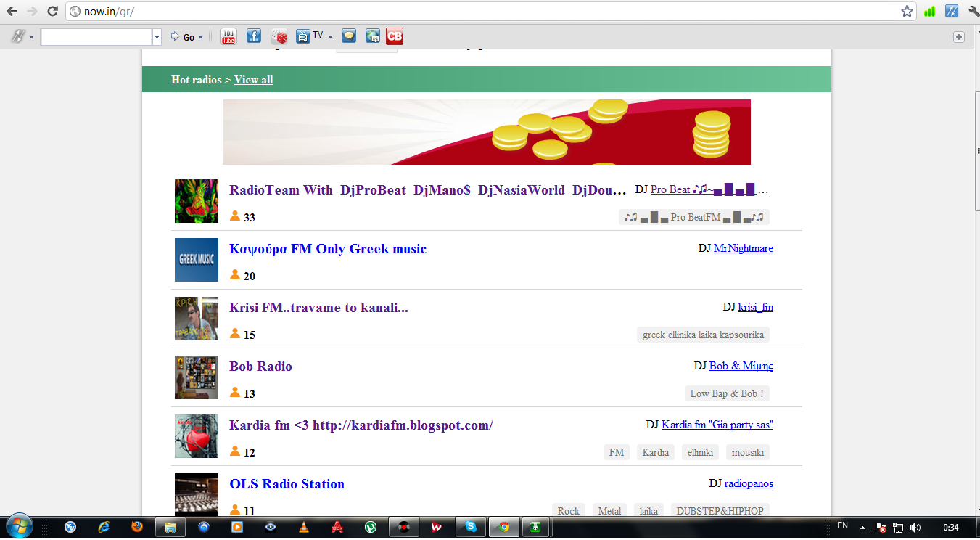Click the red CB toolbar icon

[395, 36]
